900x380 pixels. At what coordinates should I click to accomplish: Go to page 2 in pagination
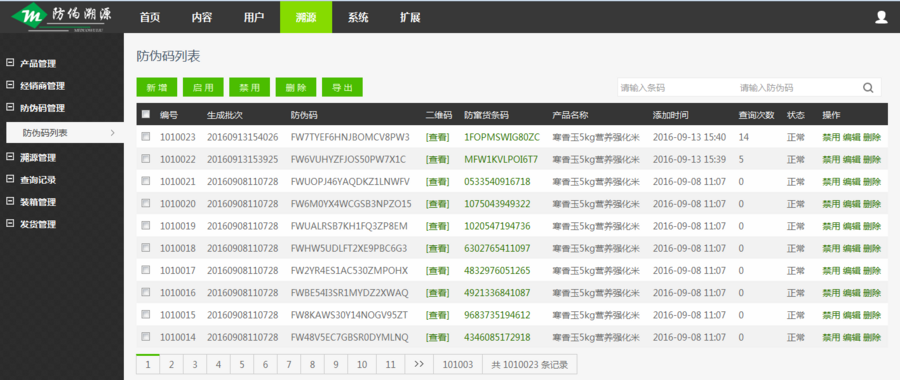[x=171, y=365]
